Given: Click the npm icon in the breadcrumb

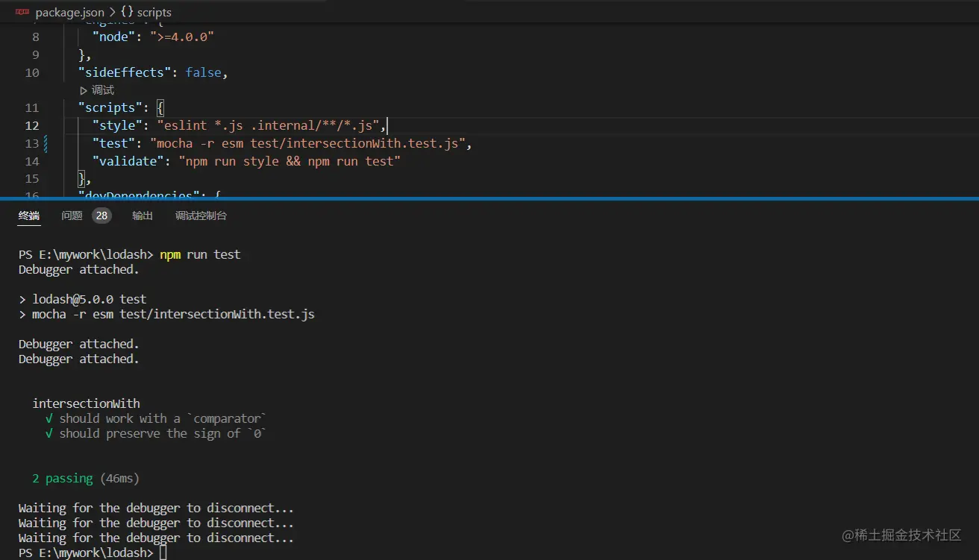Looking at the screenshot, I should pyautogui.click(x=22, y=12).
